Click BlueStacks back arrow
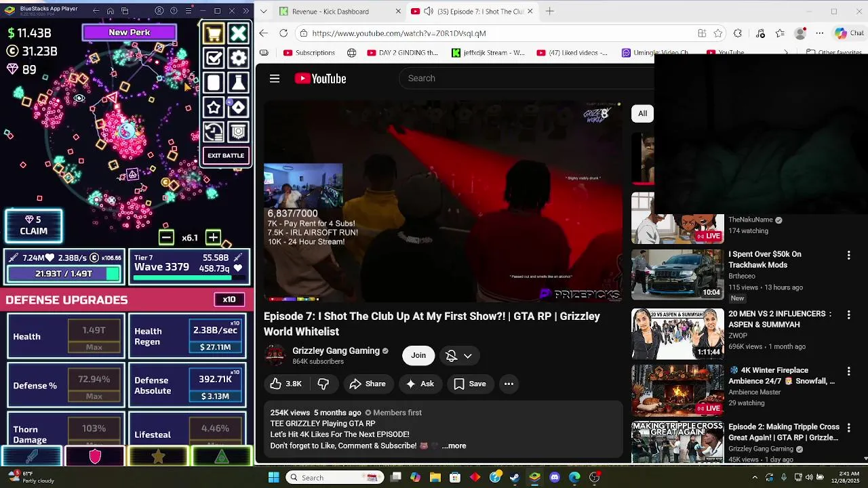This screenshot has width=868, height=488. tap(96, 11)
